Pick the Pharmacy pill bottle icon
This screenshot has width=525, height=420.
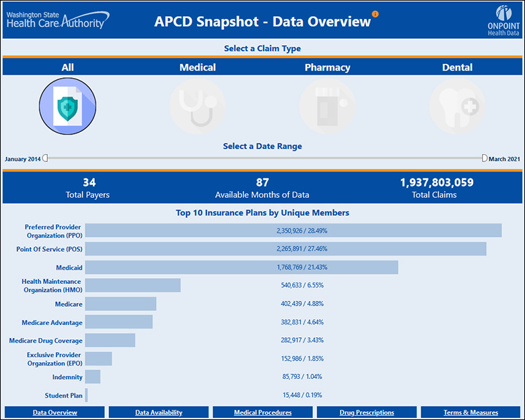(327, 106)
